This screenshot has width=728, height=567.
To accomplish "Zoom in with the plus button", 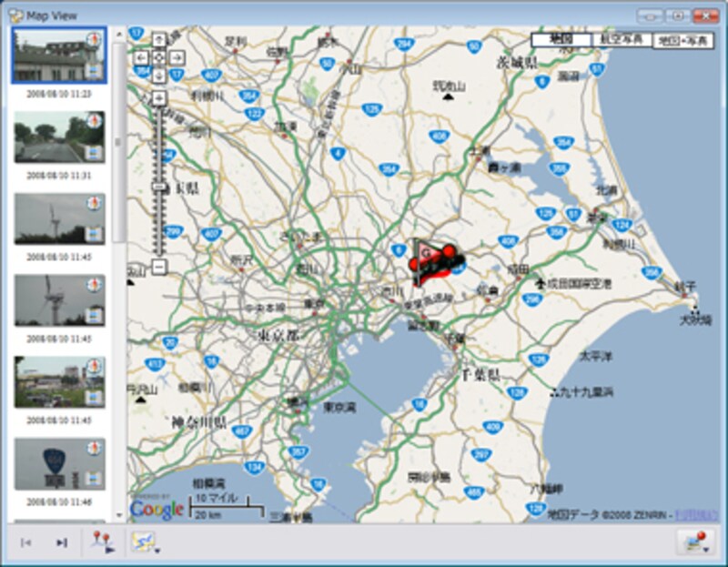I will pyautogui.click(x=158, y=98).
